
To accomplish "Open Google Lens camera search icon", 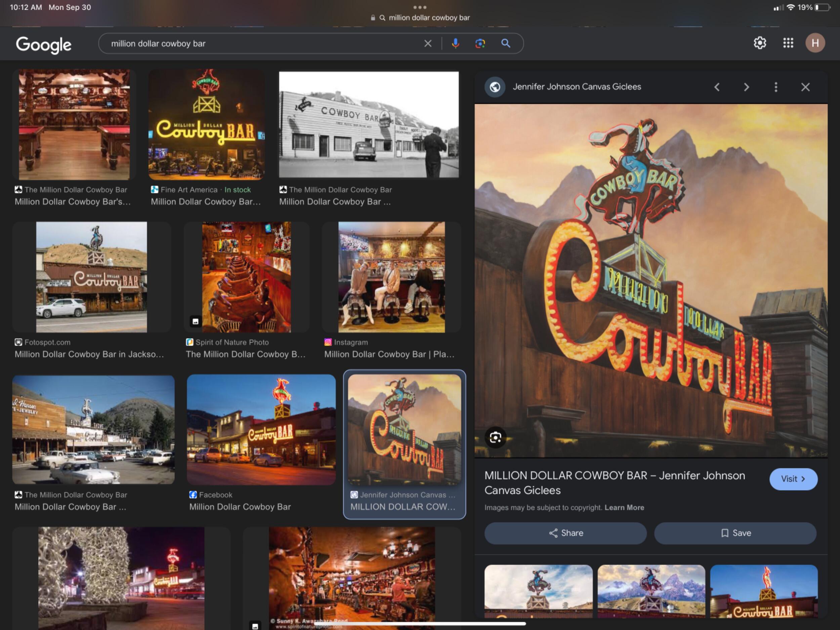I will [x=480, y=44].
